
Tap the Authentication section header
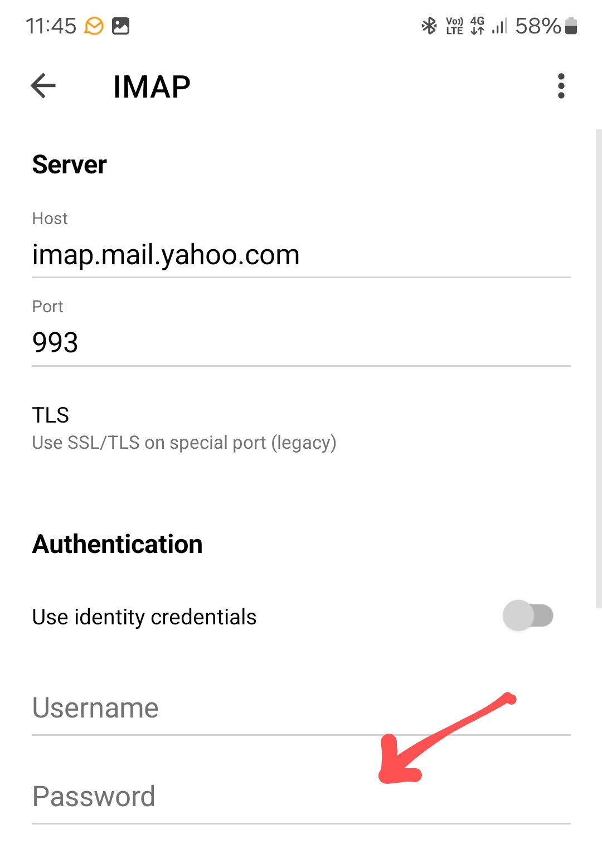117,544
